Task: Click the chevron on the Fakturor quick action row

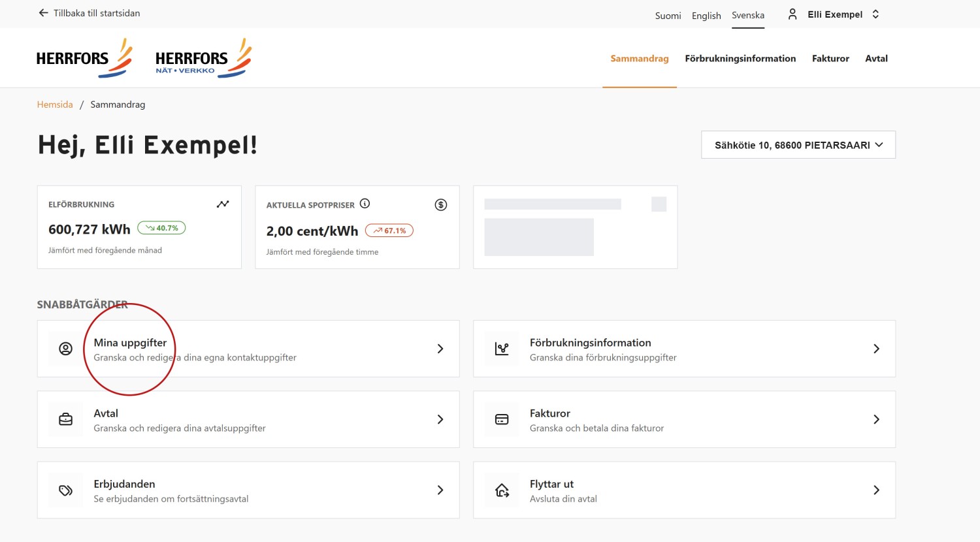Action: point(876,419)
